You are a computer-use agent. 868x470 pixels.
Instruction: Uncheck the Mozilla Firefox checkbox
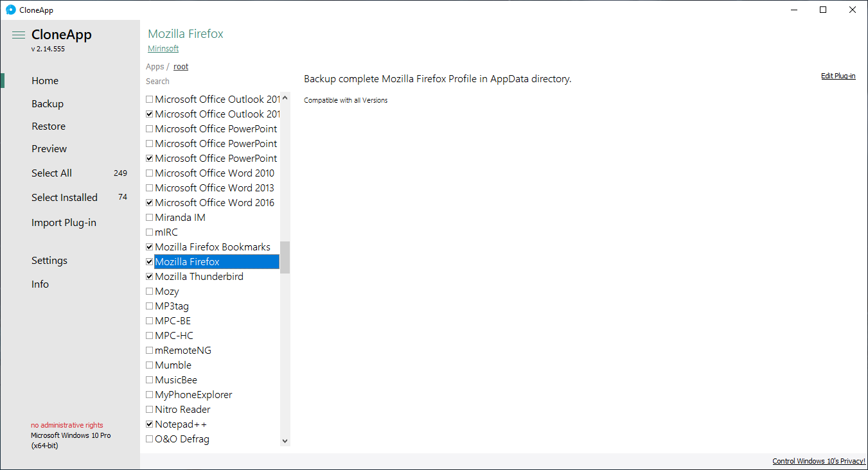(150, 262)
